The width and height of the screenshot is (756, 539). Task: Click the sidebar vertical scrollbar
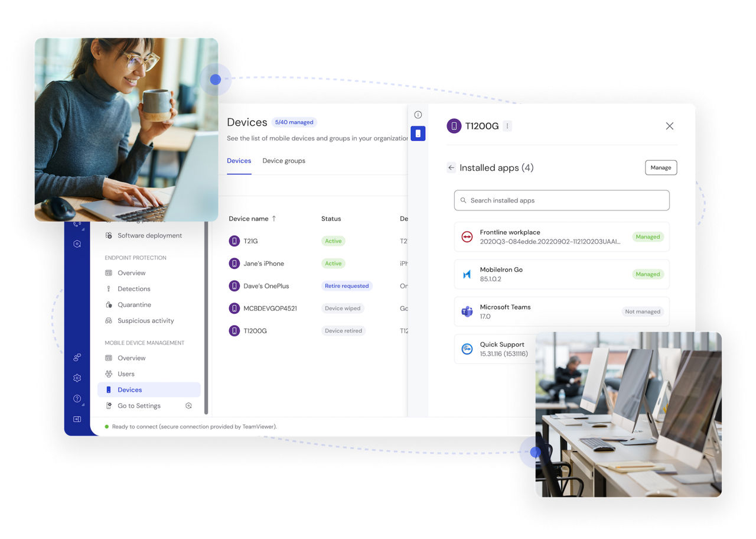[206, 318]
